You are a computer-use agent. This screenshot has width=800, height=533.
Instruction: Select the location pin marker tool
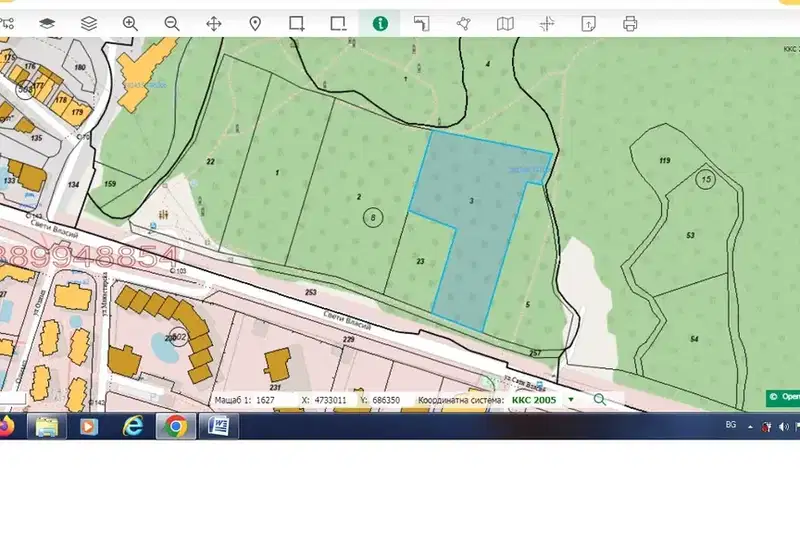255,23
